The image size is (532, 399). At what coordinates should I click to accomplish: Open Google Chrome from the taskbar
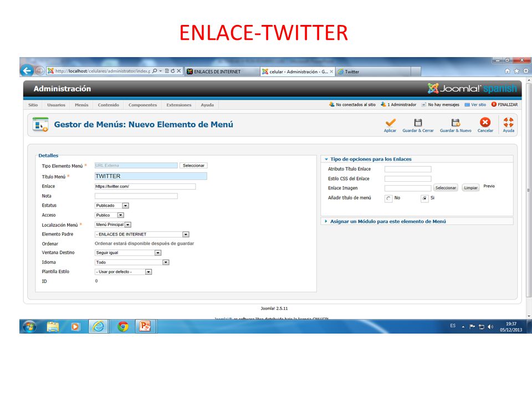click(x=123, y=327)
